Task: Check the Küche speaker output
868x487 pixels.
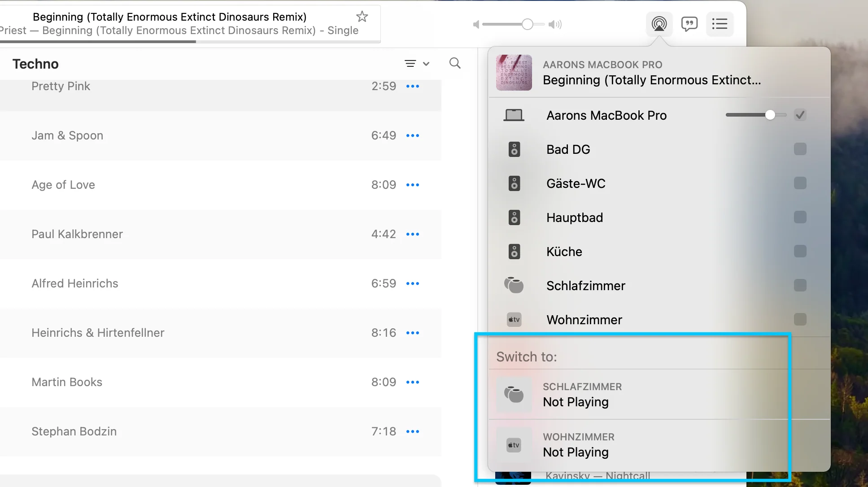Action: tap(800, 251)
